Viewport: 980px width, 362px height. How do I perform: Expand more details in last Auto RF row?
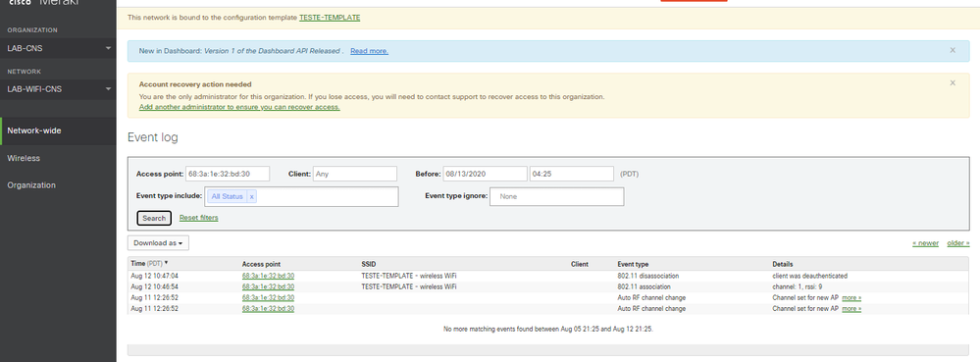pyautogui.click(x=851, y=309)
